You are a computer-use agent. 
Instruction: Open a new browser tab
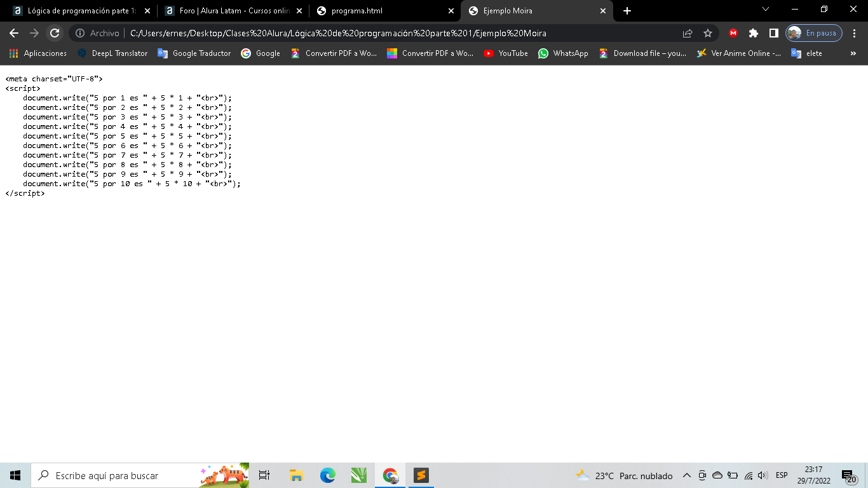click(x=627, y=11)
